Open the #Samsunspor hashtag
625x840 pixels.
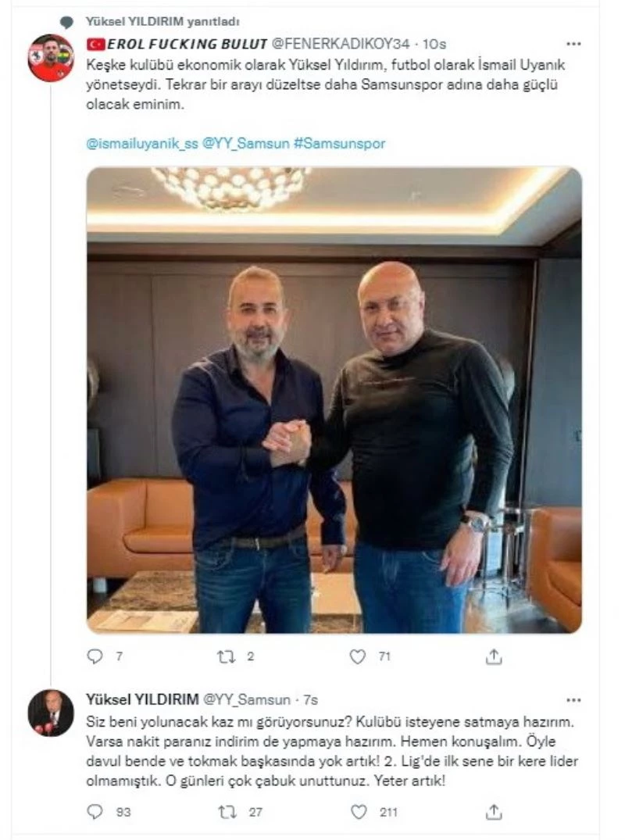coord(339,145)
